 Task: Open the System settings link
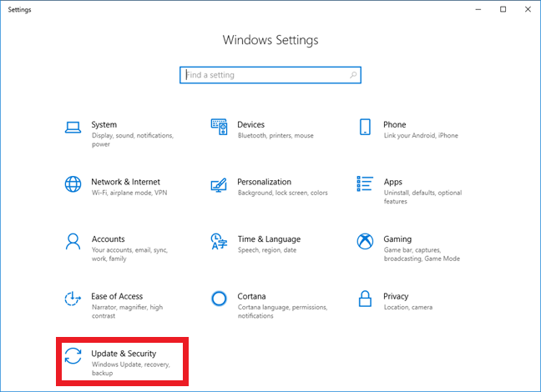[x=104, y=124]
